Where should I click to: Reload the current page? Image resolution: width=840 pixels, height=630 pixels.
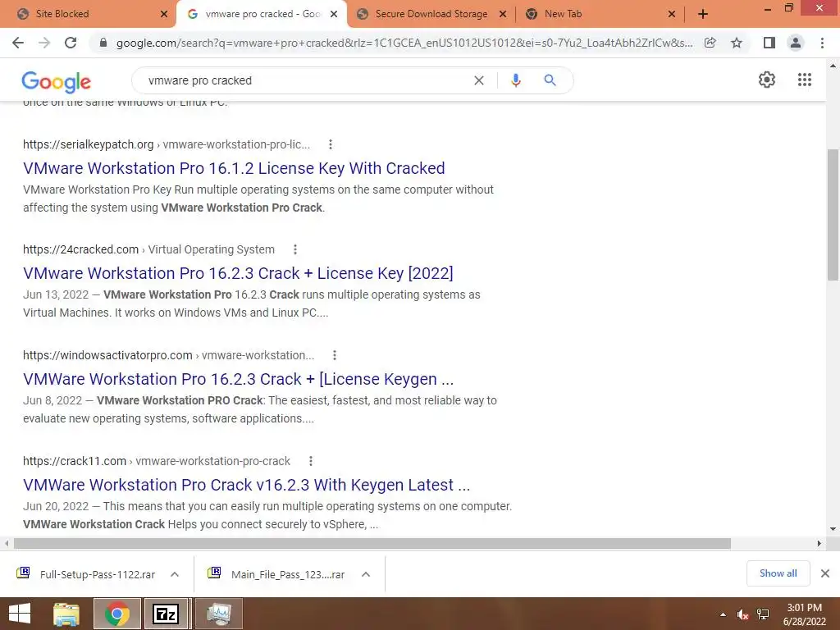coord(71,43)
